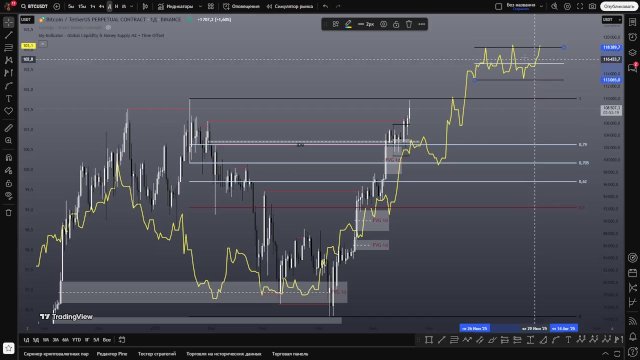Delete selected drawing in floating toolbar

(409, 24)
